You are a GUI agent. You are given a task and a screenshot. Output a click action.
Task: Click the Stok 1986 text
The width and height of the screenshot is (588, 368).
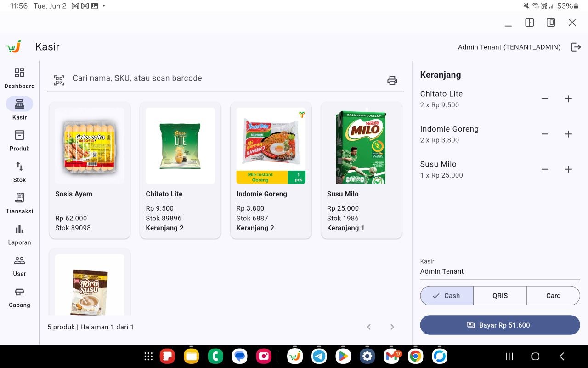pos(343,218)
